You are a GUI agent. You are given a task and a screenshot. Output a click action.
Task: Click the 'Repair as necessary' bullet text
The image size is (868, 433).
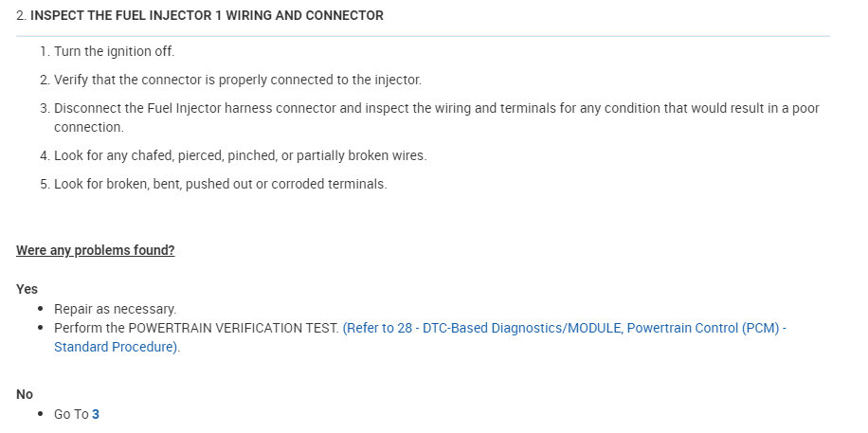[x=115, y=309]
